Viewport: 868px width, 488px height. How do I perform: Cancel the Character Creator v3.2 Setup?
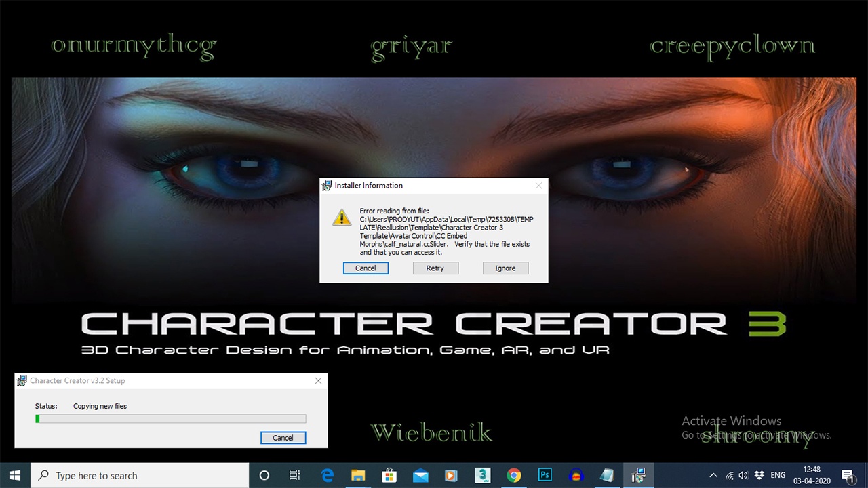283,438
